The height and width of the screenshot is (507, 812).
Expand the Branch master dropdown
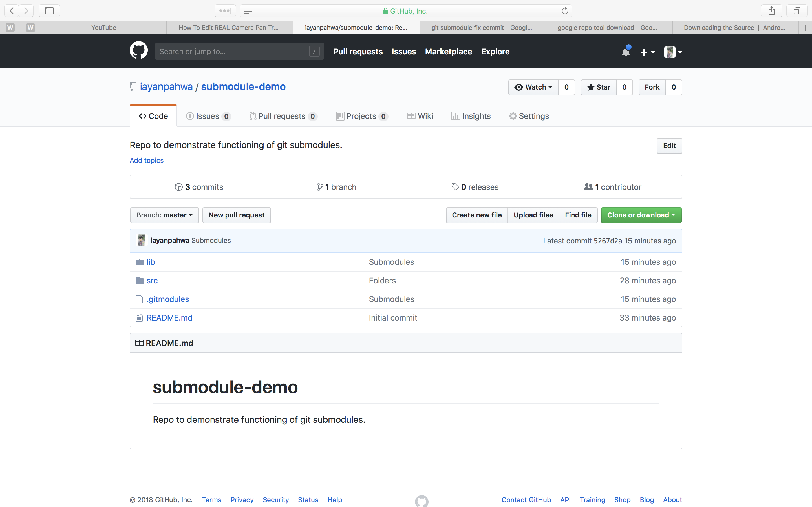click(x=164, y=215)
